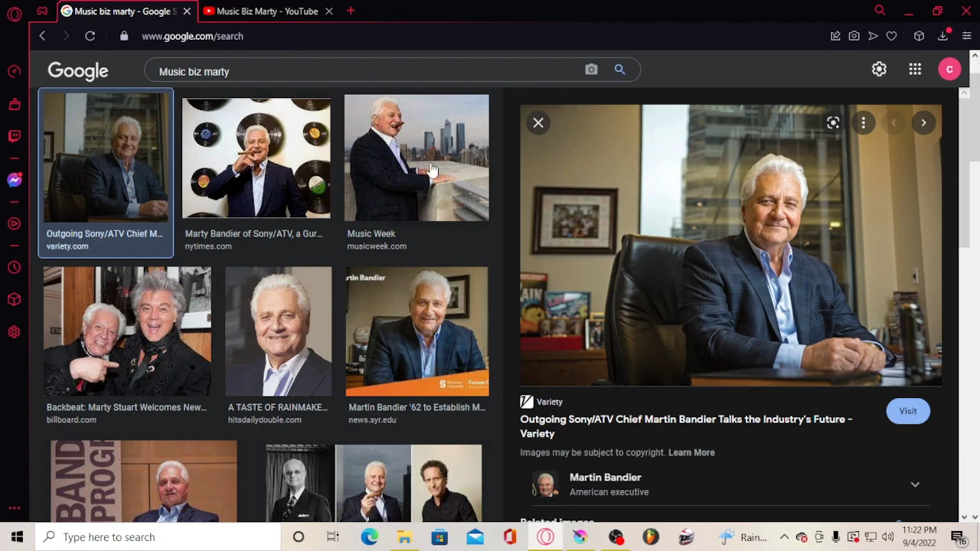980x551 pixels.
Task: Open the Google account avatar C
Action: coord(949,70)
